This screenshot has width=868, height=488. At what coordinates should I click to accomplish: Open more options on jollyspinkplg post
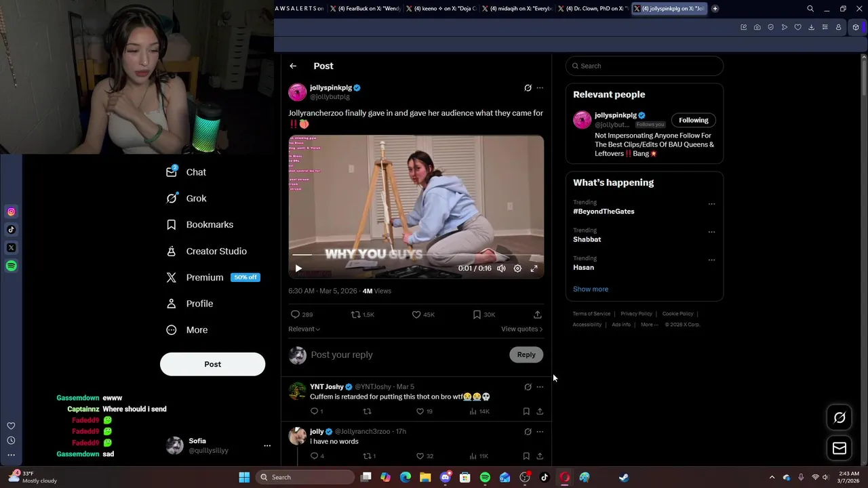pos(540,88)
